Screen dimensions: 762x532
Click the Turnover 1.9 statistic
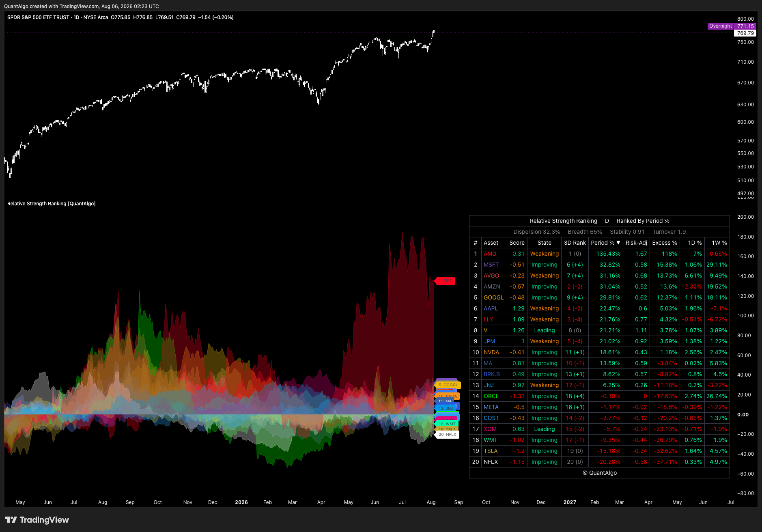click(669, 232)
